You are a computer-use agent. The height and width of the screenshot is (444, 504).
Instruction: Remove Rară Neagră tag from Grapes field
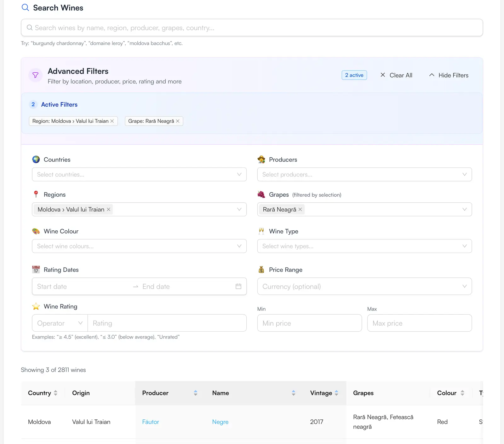300,210
